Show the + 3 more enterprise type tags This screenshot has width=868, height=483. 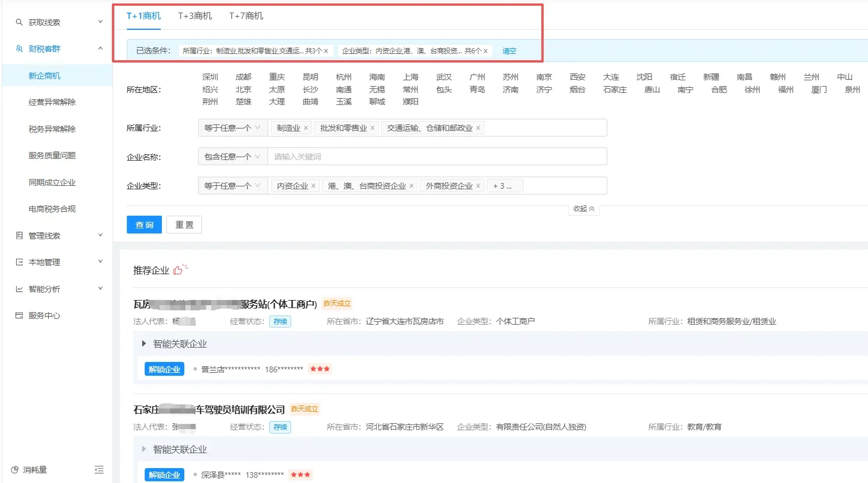click(505, 186)
